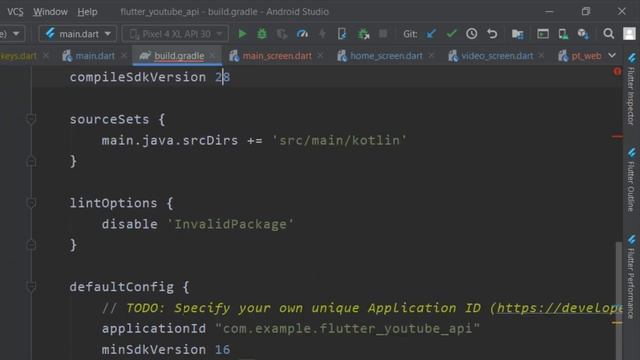
Task: Run with coverage icon in toolbar
Action: pyautogui.click(x=282, y=34)
